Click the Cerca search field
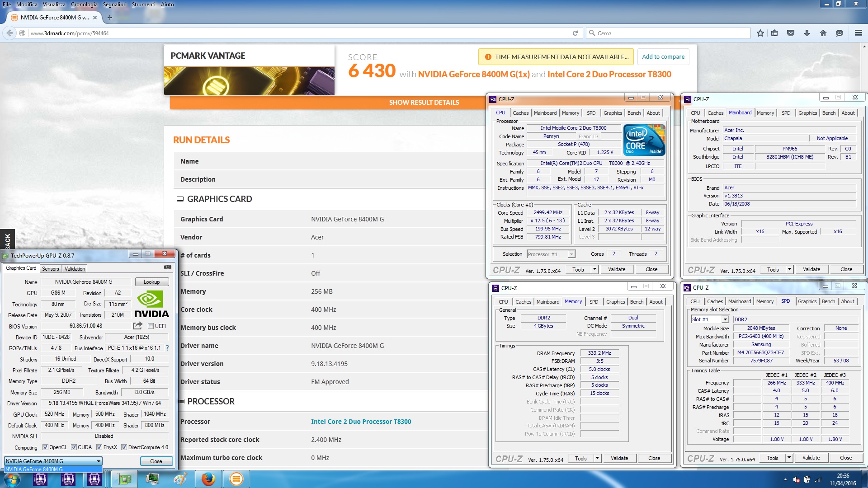This screenshot has height=488, width=868. (669, 33)
